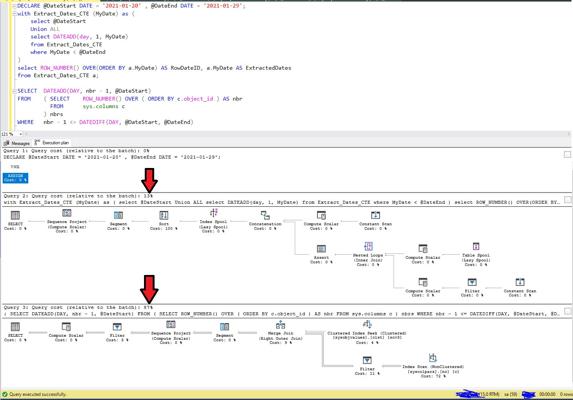Select the Concatenation operator
The image size is (573, 400).
click(265, 221)
